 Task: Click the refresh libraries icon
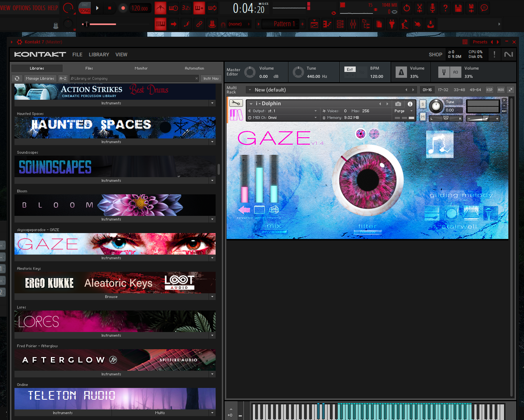(17, 78)
